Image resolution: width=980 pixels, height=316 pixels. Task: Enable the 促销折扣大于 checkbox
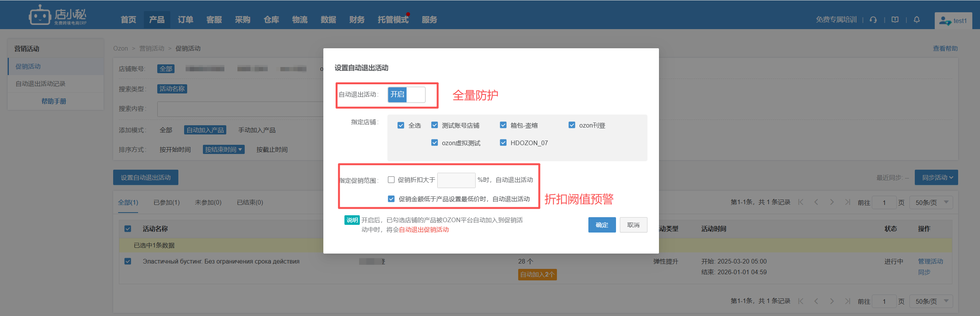[391, 180]
